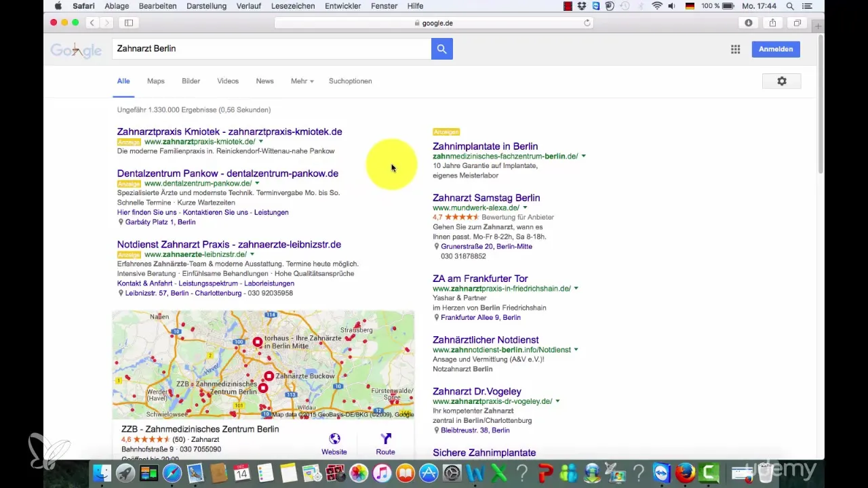Open the Apple menu
Screen dimensions: 868x488
click(x=58, y=5)
